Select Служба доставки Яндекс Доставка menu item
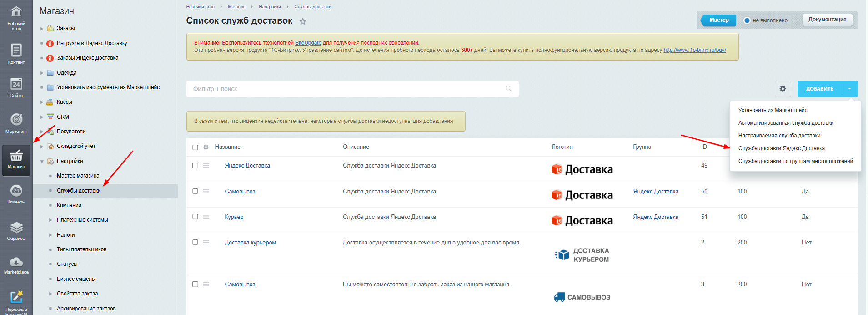Image resolution: width=868 pixels, height=315 pixels. click(781, 148)
